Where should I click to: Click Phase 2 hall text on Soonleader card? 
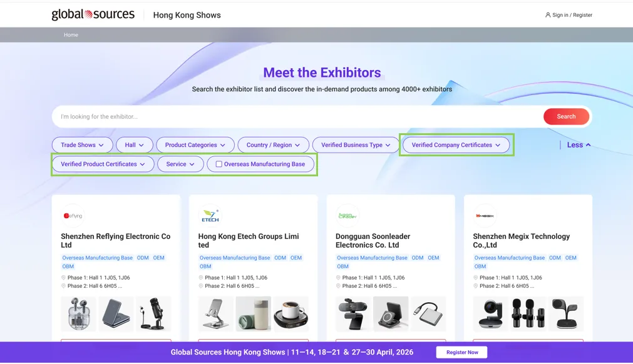click(369, 286)
